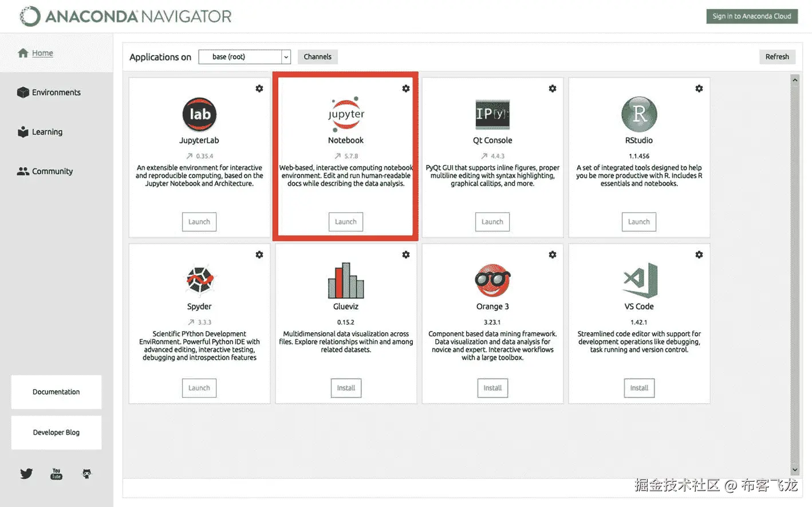Open the Developer Blog link
Screen dimensions: 812x507
click(56, 433)
